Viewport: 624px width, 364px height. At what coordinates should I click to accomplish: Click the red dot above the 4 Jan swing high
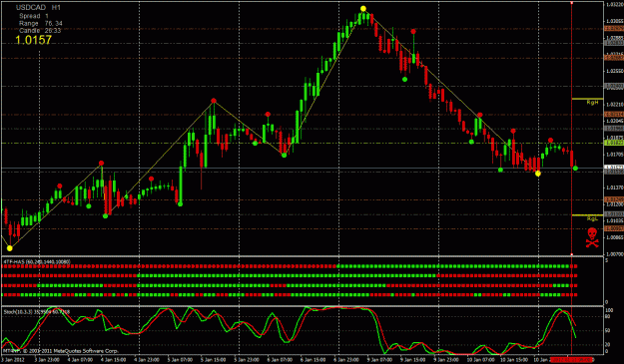click(101, 163)
